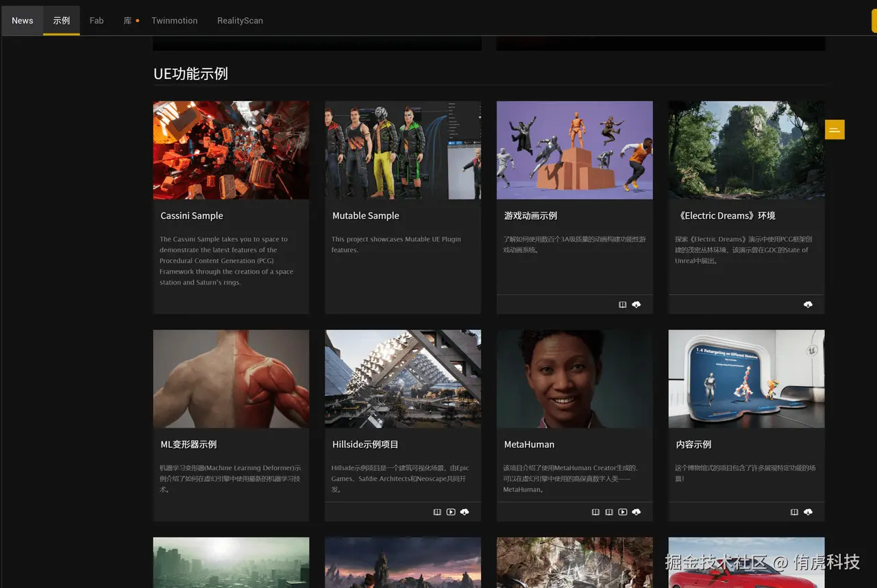Image resolution: width=877 pixels, height=588 pixels.
Task: Click the ML变形器示例 title
Action: point(188,445)
